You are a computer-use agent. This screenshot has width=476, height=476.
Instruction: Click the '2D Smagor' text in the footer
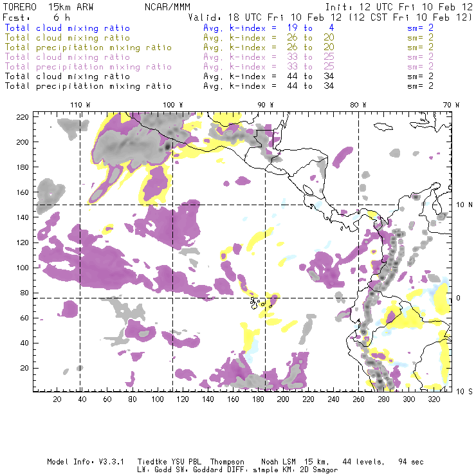[x=319, y=470]
